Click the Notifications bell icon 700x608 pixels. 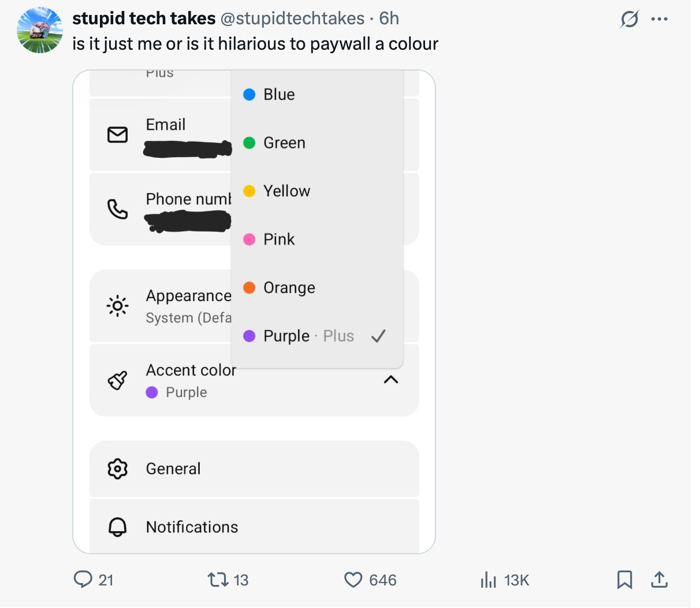[117, 527]
